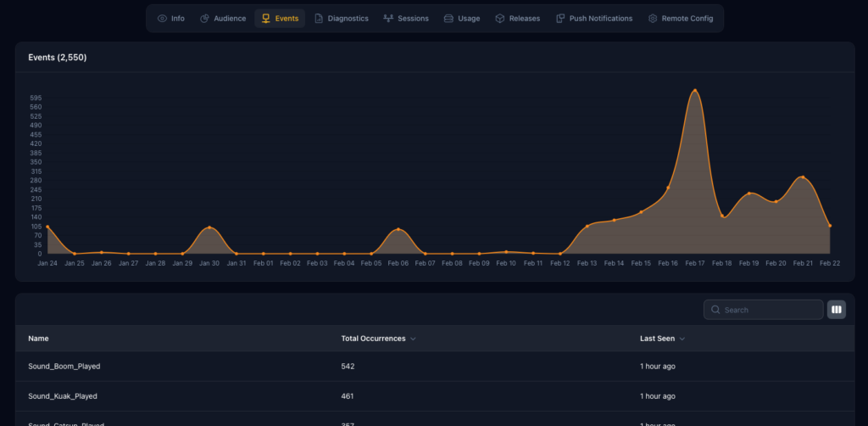Viewport: 868px width, 426px height.
Task: Click the pie chart Audience icon
Action: [204, 19]
